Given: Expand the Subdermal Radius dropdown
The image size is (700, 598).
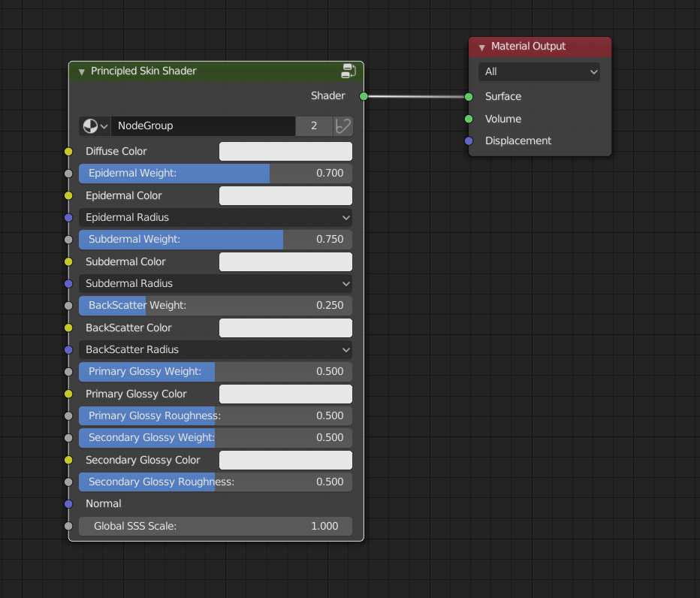Looking at the screenshot, I should 216,283.
